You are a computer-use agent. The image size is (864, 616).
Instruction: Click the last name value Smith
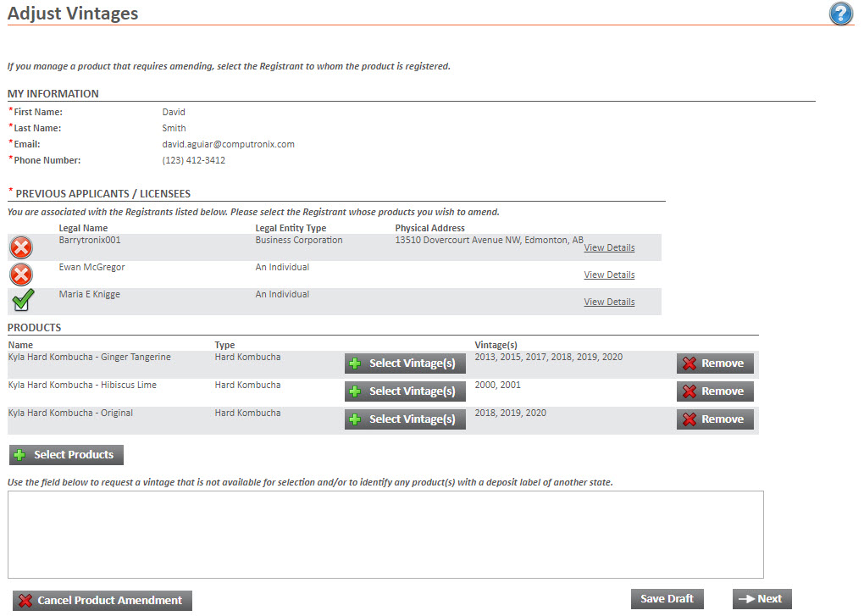point(174,129)
